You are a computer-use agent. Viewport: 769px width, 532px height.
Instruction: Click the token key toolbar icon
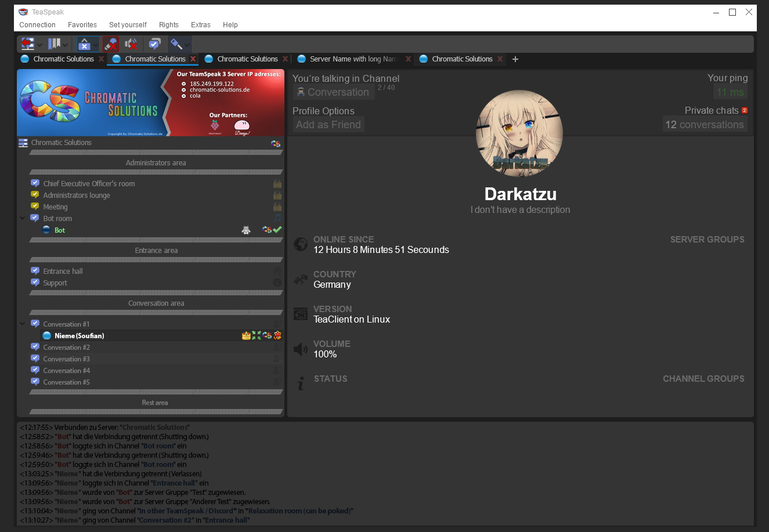click(176, 44)
